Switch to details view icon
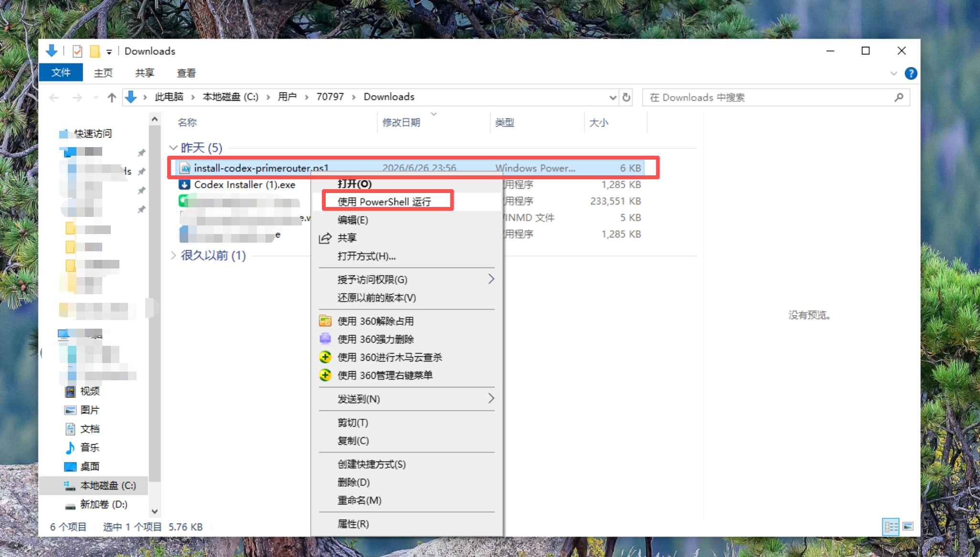Screen dimensions: 980x557 coord(891,526)
